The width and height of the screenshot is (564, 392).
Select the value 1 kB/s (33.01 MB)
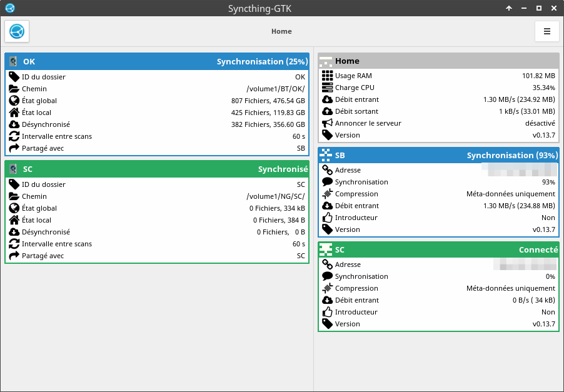pos(527,111)
